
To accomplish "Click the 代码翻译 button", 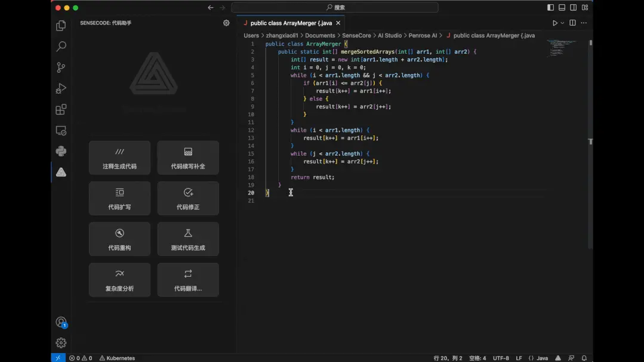I will pos(188,280).
